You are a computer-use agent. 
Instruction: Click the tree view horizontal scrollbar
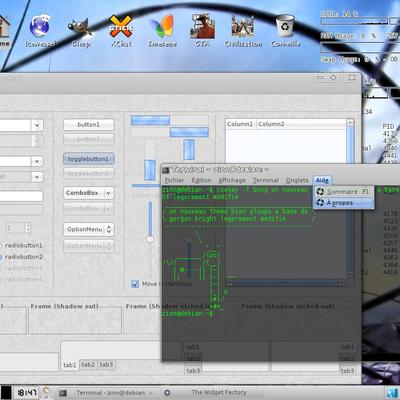[286, 283]
